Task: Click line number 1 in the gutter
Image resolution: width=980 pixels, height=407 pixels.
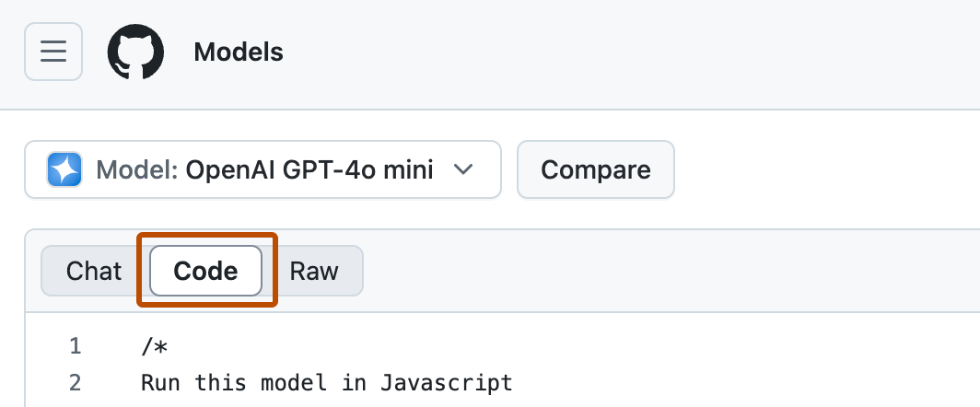Action: pos(76,346)
